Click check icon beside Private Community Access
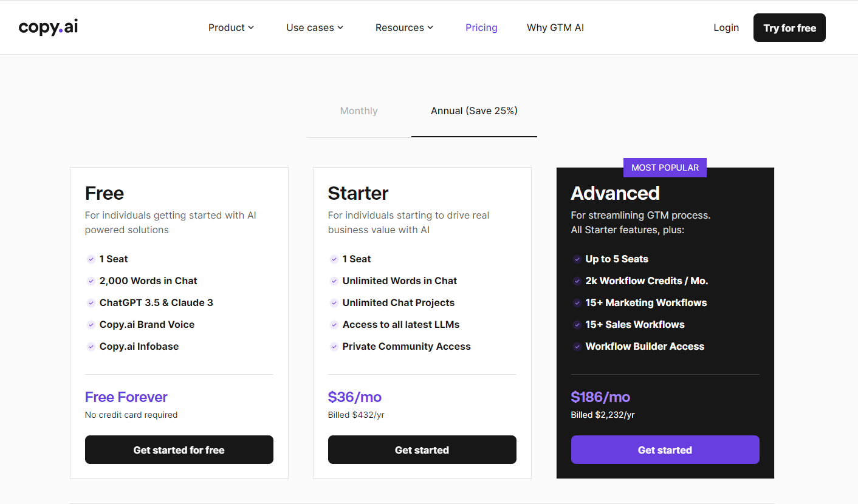 [334, 347]
